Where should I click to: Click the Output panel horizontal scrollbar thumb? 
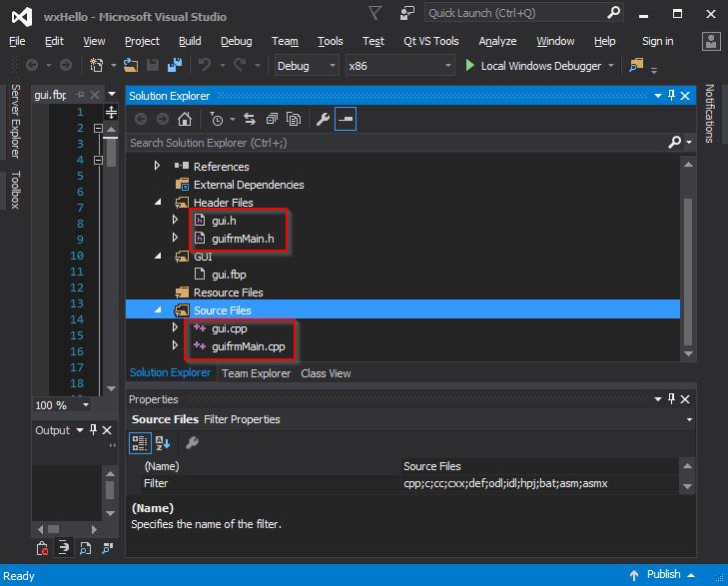[54, 529]
